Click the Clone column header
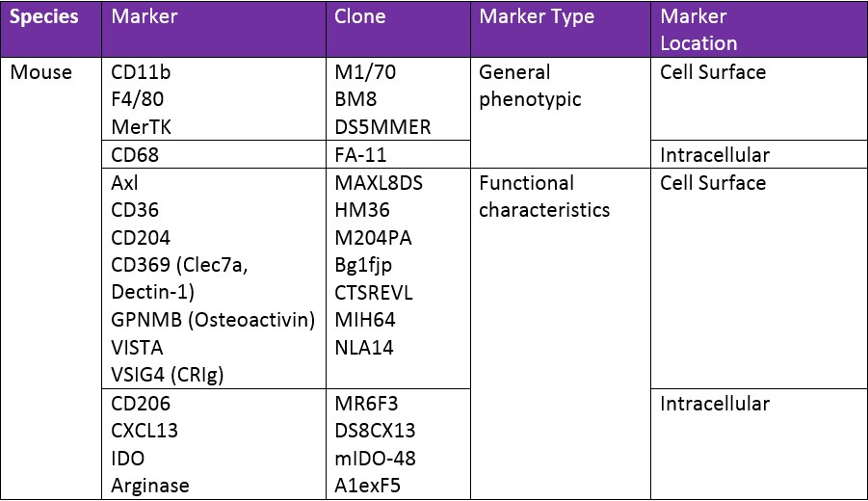This screenshot has height=501, width=868. coord(360,16)
